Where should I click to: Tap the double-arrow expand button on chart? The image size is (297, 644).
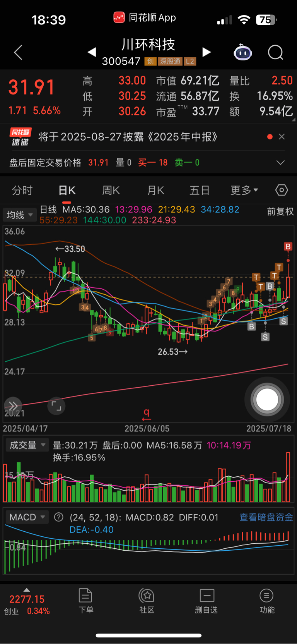tap(13, 406)
